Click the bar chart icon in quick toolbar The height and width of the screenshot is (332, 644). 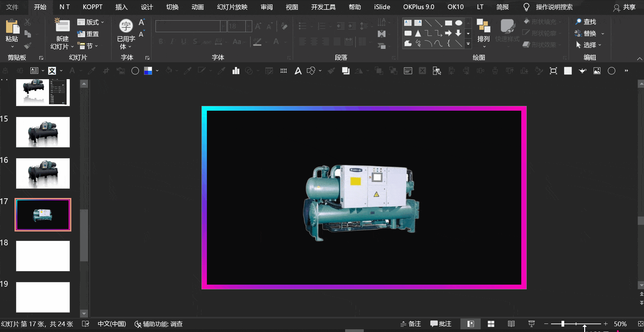coord(236,71)
